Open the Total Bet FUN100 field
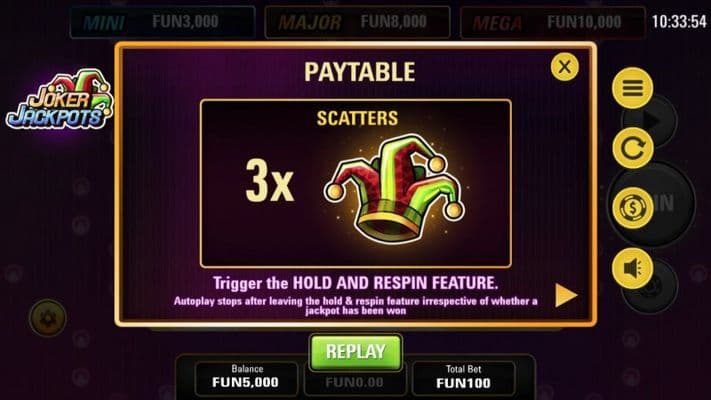 [x=463, y=377]
